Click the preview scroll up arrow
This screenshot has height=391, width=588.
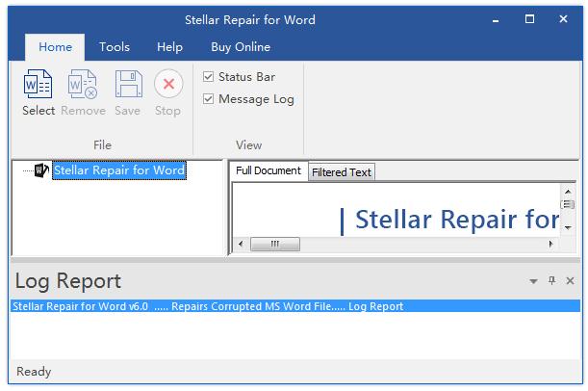568,192
